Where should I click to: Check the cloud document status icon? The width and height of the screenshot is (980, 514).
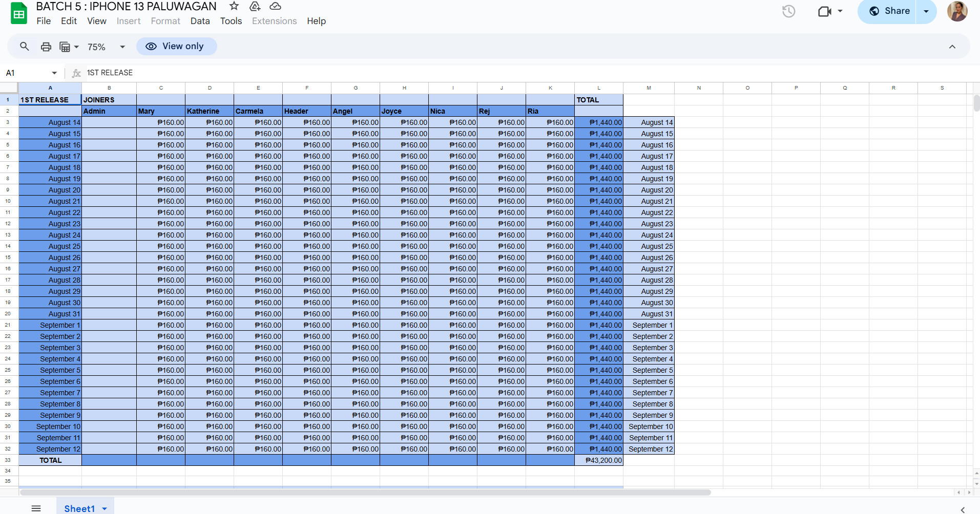[275, 6]
